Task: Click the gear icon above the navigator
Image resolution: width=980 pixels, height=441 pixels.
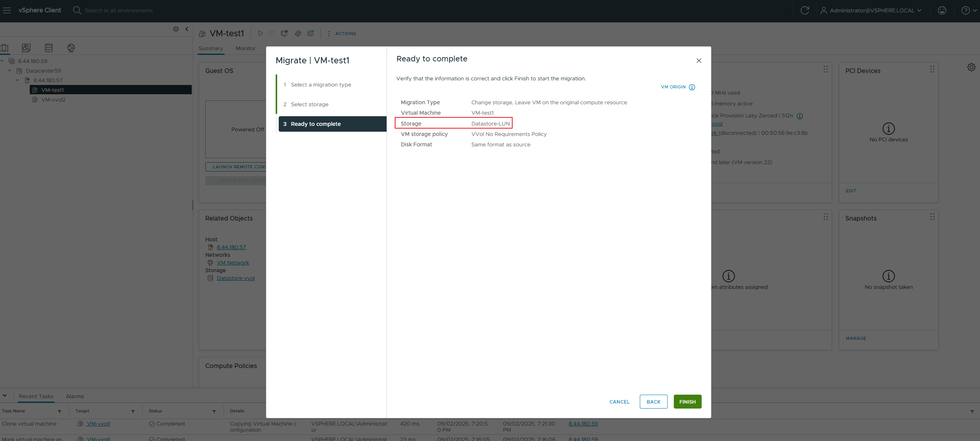Action: click(x=176, y=29)
